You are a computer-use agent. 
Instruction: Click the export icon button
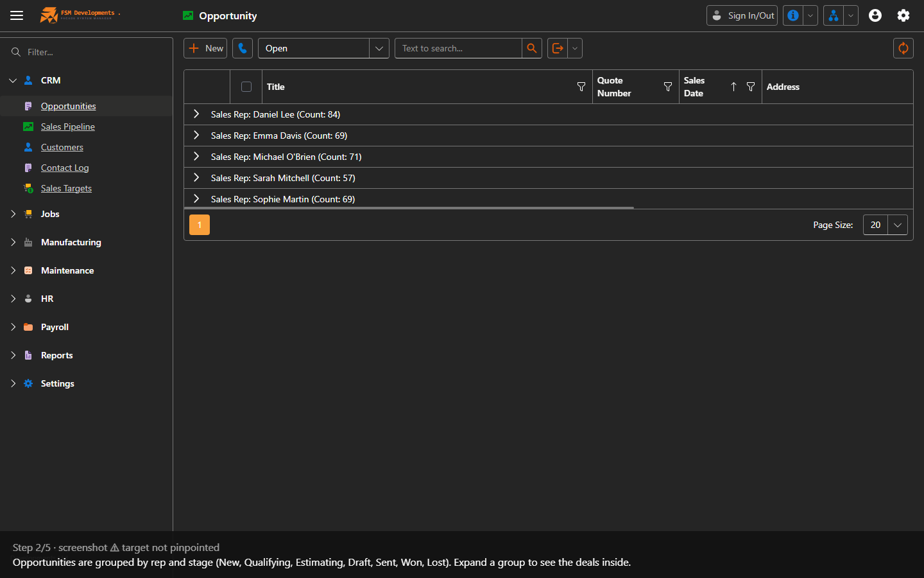point(558,48)
